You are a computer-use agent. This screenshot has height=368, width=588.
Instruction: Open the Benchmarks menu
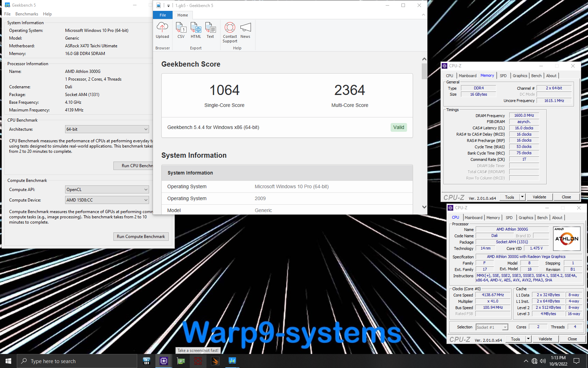tap(27, 14)
